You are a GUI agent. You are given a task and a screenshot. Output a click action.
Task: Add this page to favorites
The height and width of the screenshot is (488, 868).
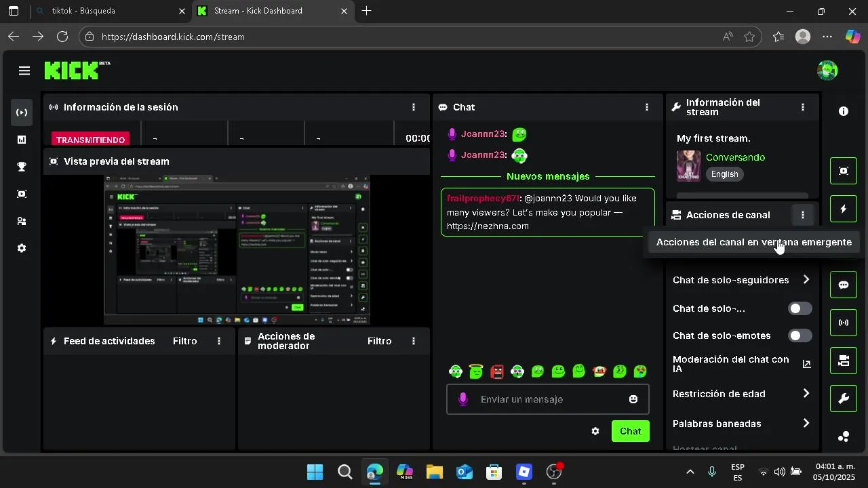(x=749, y=37)
